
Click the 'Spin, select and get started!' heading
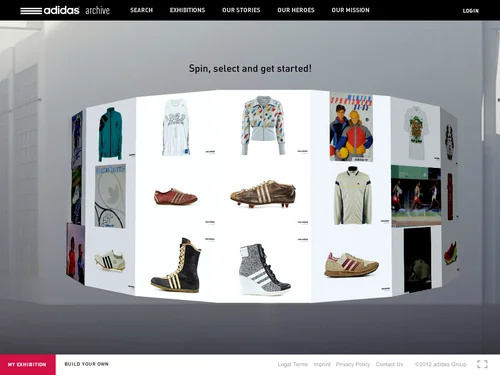point(250,68)
